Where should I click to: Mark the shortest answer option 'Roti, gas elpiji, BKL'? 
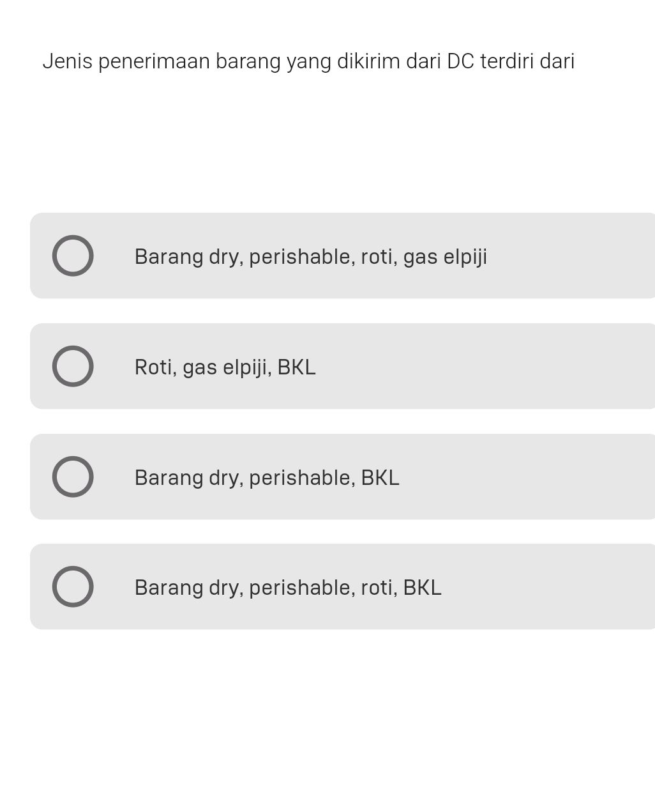pos(225,366)
